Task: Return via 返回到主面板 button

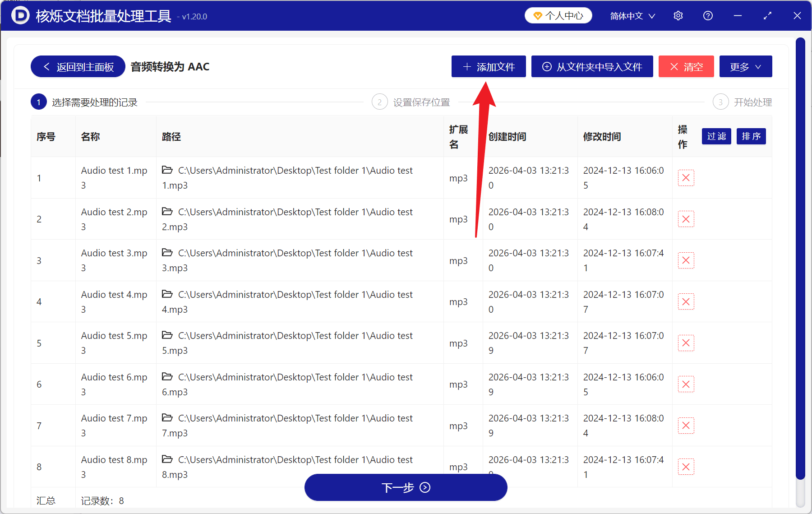Action: [x=78, y=67]
